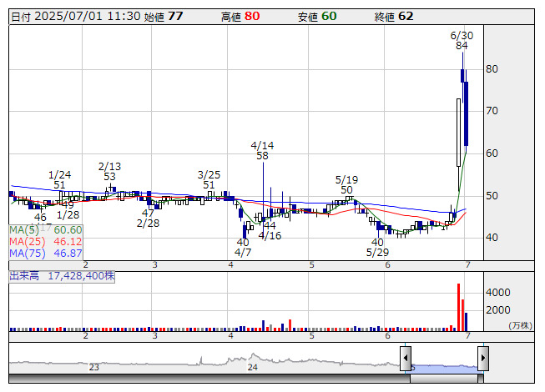The width and height of the screenshot is (545, 392).
Task: Click the bottom horizontal scrollbar thumb
Action: tap(444, 379)
